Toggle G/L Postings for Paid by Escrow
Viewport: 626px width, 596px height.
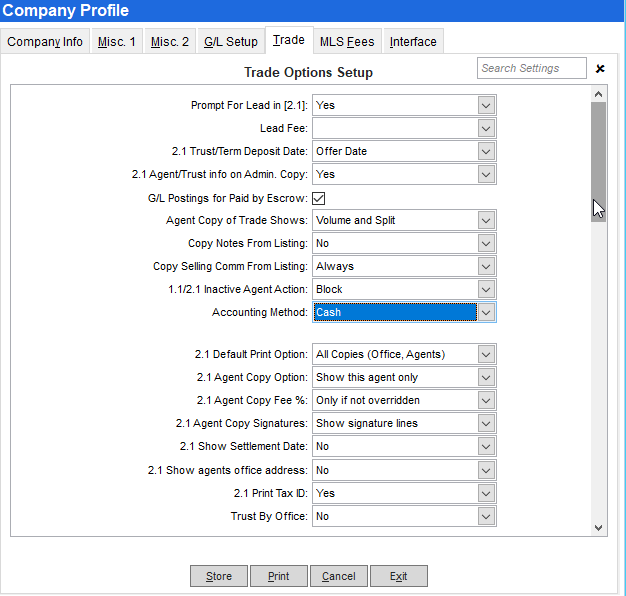coord(319,198)
